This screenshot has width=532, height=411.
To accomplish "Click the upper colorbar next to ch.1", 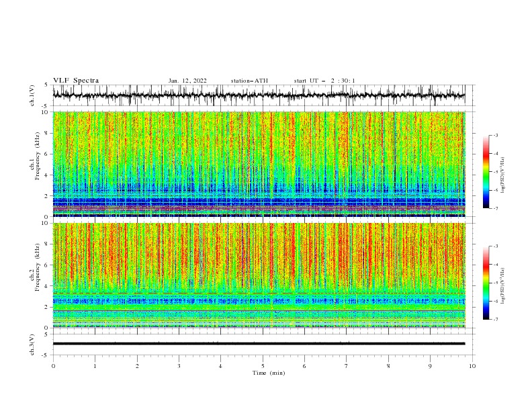I will [486, 172].
